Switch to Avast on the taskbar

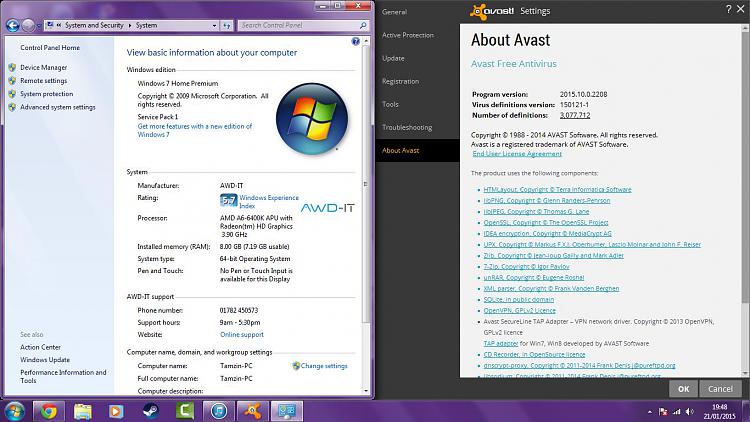253,411
